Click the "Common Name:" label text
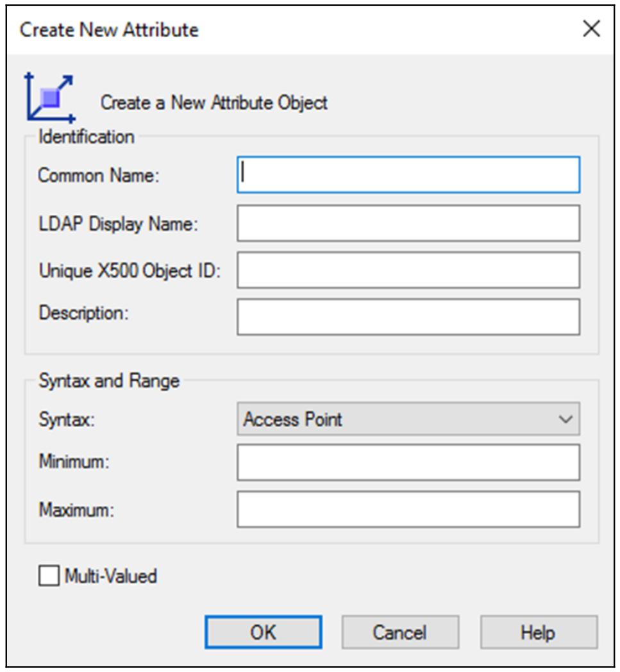 [98, 176]
